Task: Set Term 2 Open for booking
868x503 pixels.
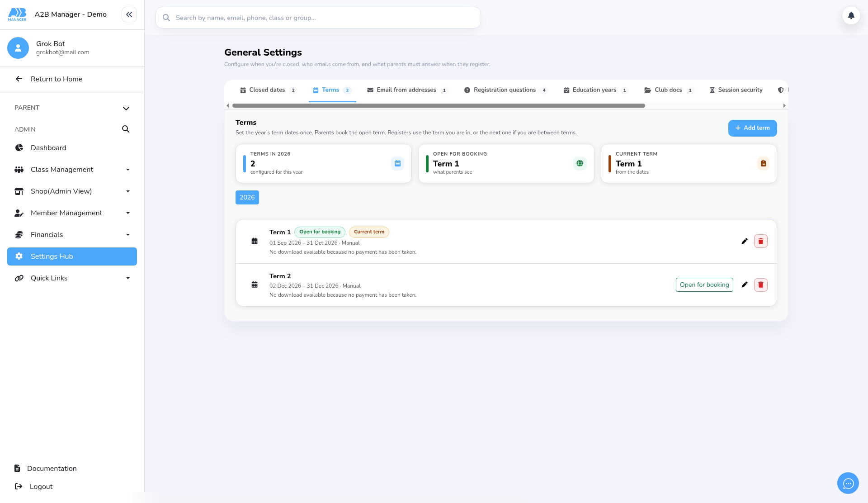Action: pos(704,285)
